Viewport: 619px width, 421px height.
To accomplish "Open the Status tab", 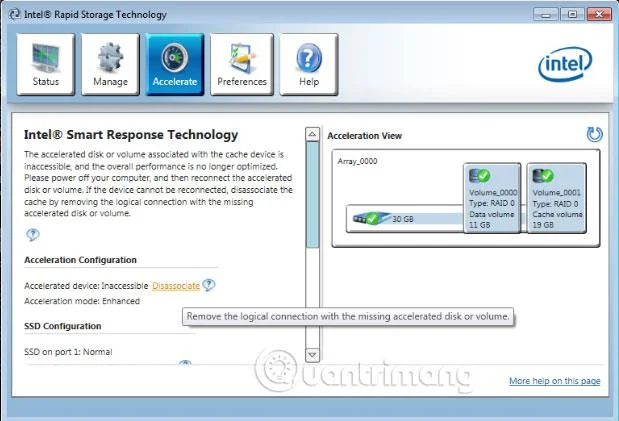I will (45, 64).
